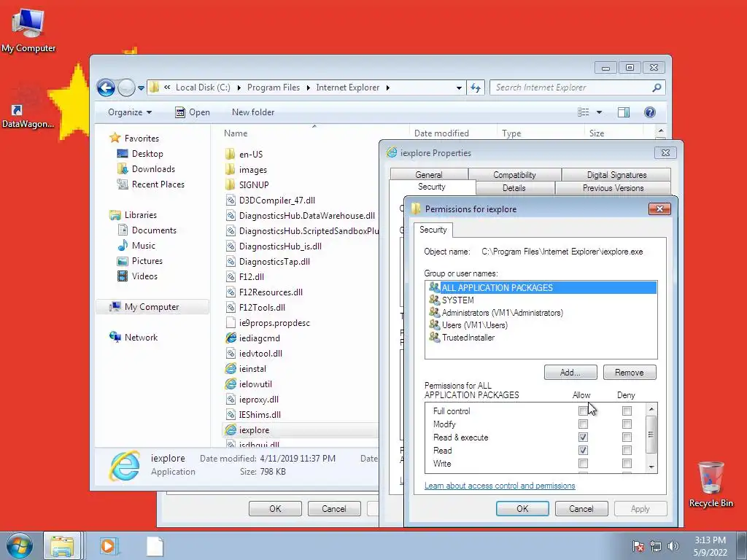The width and height of the screenshot is (747, 560).
Task: Open Action Center flag tray icon
Action: (639, 546)
